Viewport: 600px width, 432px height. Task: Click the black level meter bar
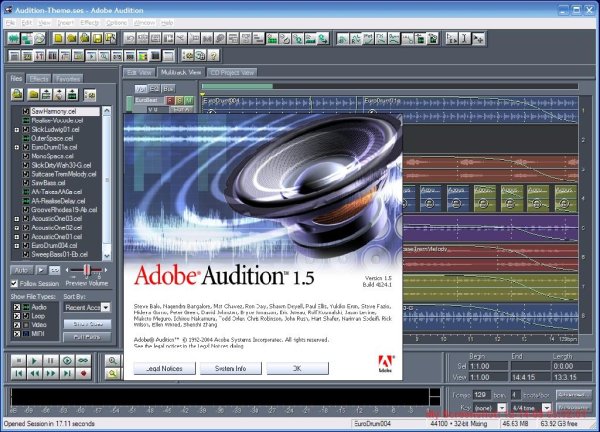220,396
